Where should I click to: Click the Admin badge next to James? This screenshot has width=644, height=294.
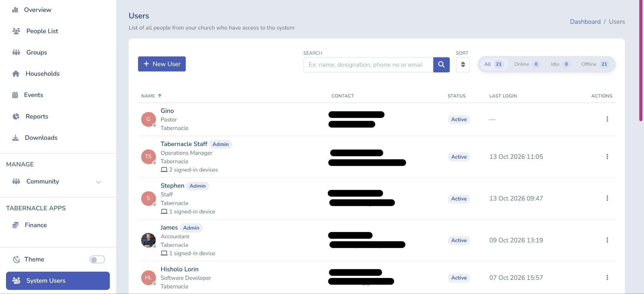click(x=191, y=228)
